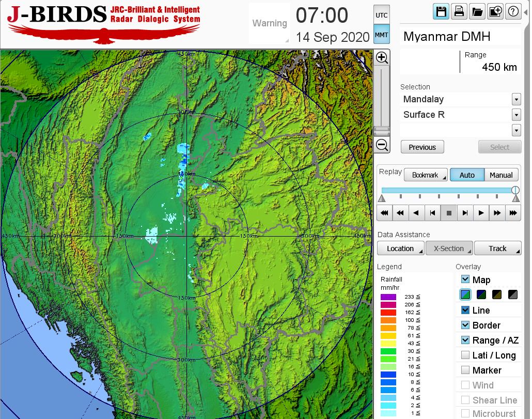Screen dimensions: 532x419
Task: Select the dark blue-green map color swatch
Action: pyautogui.click(x=481, y=295)
